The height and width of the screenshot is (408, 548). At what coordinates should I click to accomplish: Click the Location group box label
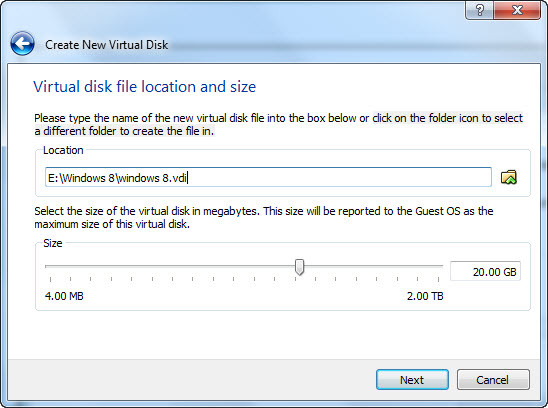coord(63,150)
